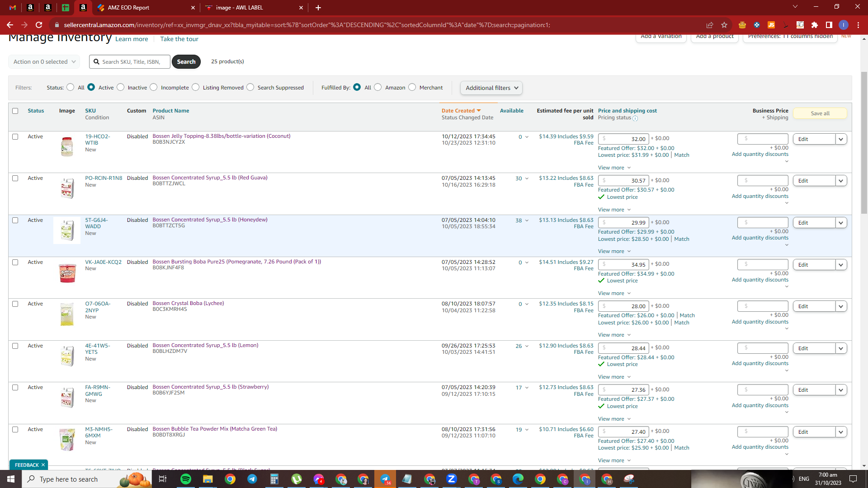Click the blue Telegram taskbar icon

click(252, 479)
